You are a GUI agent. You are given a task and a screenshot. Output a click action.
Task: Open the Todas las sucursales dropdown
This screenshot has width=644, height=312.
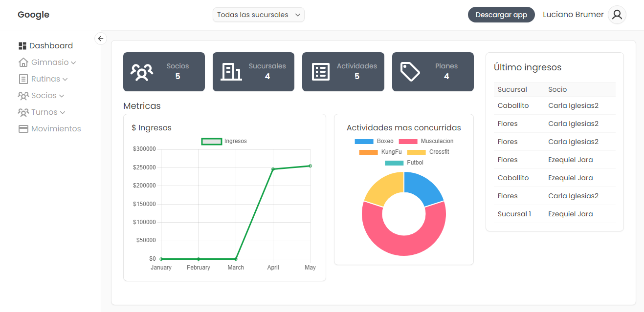tap(259, 15)
